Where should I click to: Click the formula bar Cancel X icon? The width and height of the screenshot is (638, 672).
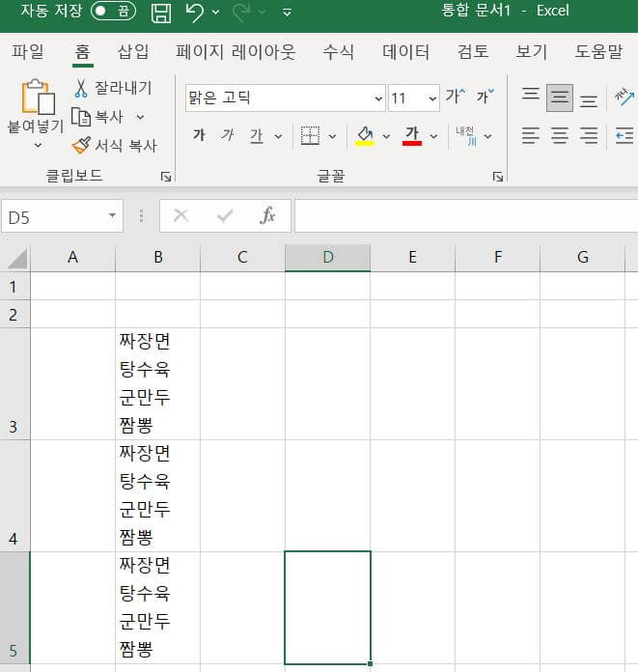pos(180,216)
